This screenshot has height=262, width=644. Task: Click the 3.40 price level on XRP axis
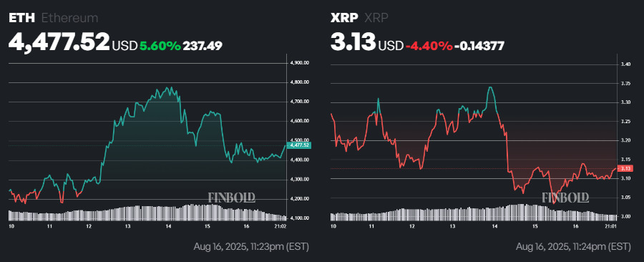(x=625, y=64)
